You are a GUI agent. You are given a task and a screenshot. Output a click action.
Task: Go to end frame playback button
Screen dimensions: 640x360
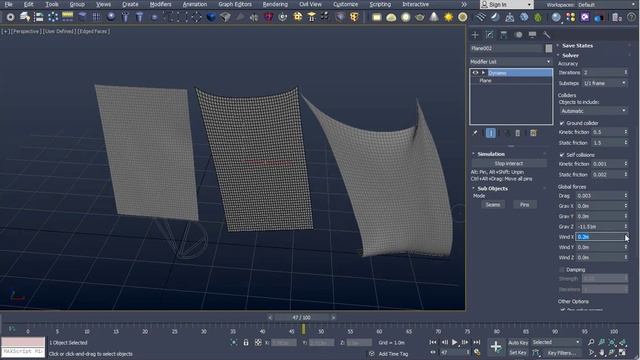pos(476,342)
